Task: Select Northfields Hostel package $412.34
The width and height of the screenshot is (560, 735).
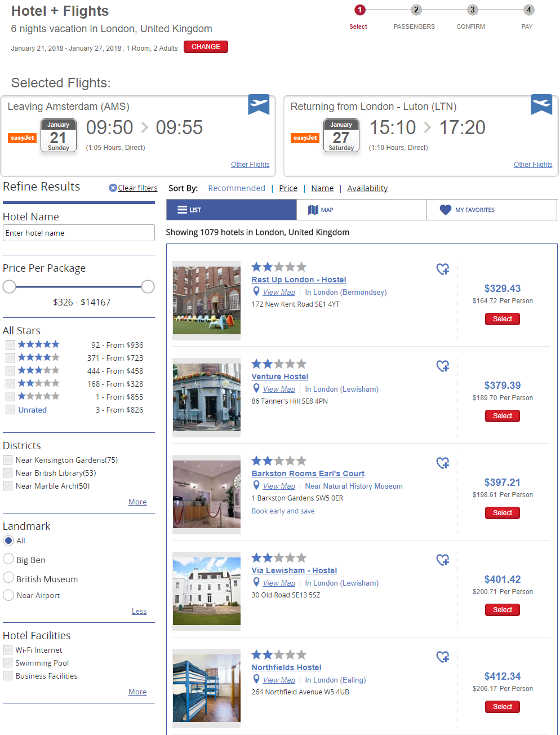Action: tap(503, 707)
